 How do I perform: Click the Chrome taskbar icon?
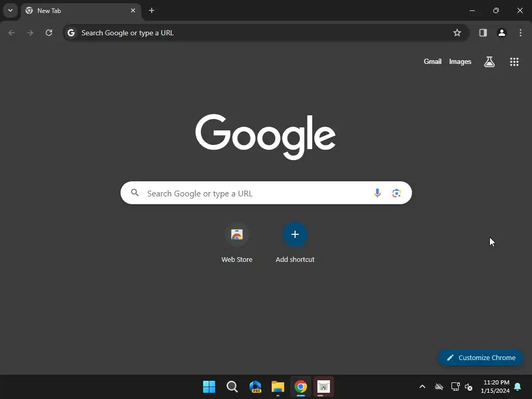click(301, 387)
